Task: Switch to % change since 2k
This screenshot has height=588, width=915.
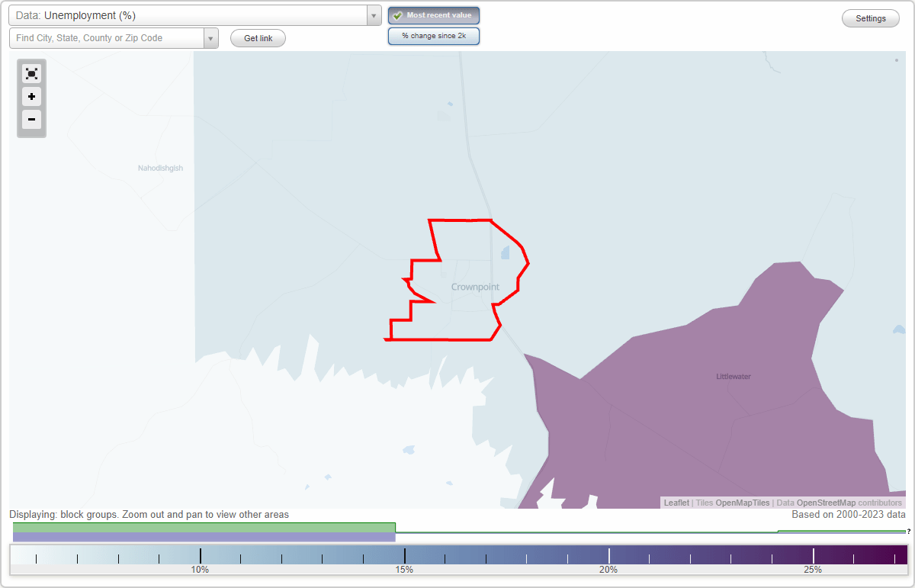Action: click(x=434, y=36)
